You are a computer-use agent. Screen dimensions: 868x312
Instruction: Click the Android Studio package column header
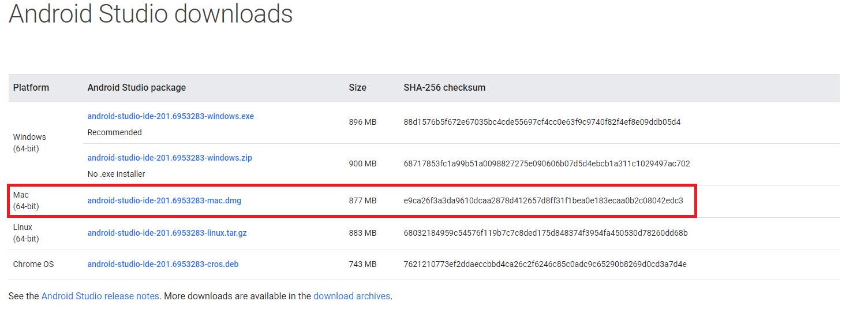click(x=137, y=88)
